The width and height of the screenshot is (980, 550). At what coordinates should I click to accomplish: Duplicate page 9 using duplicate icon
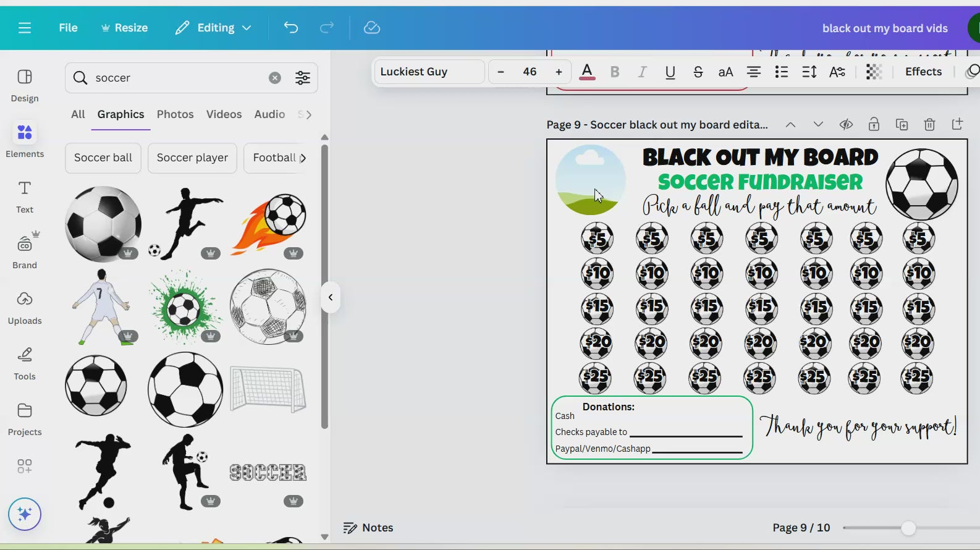902,125
